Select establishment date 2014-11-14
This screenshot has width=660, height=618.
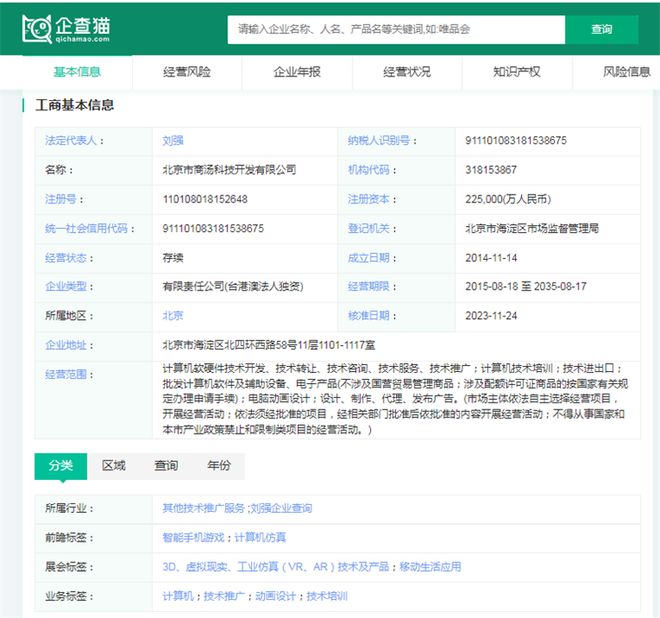point(491,258)
